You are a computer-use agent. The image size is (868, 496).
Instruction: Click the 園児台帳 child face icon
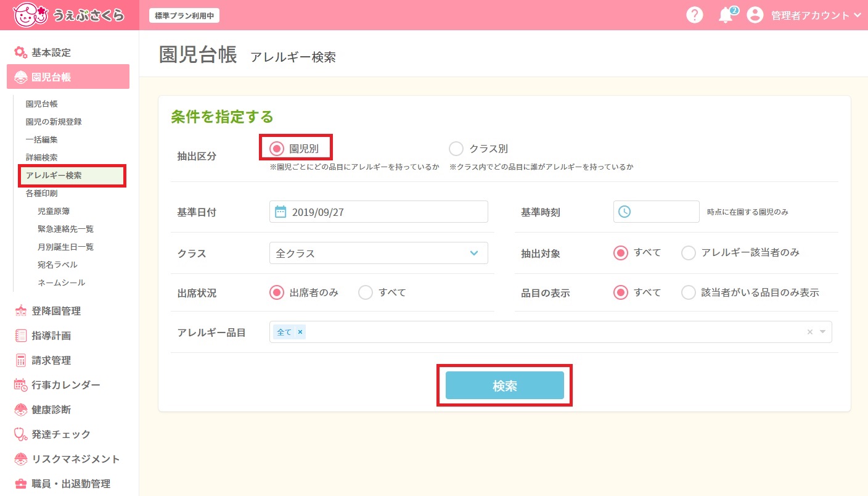click(x=20, y=77)
